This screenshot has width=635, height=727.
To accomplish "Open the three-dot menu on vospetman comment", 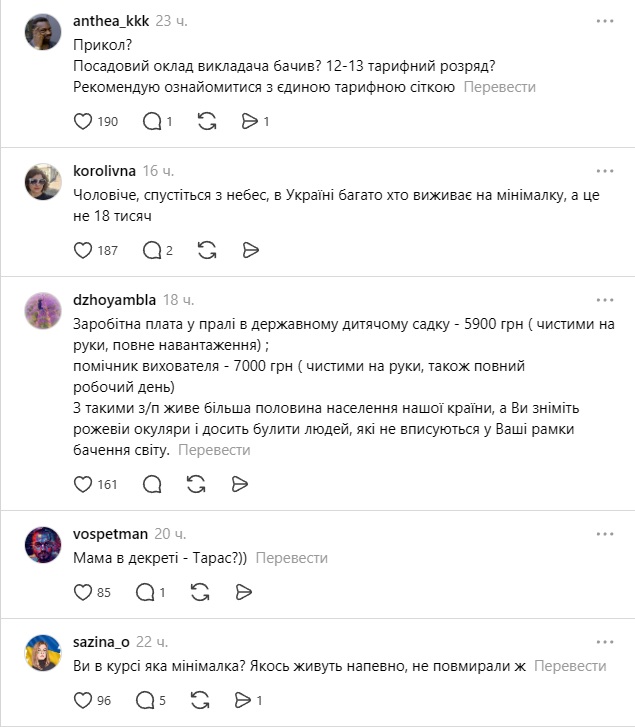I will tap(605, 533).
